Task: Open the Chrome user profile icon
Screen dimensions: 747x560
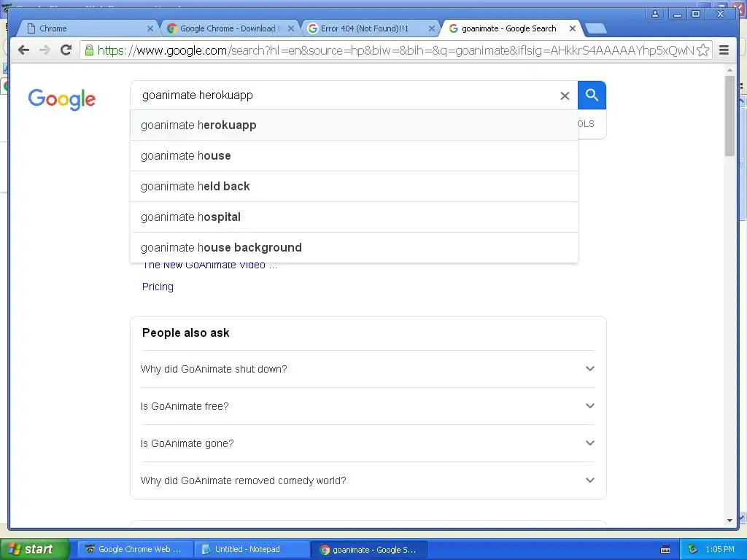Action: (655, 15)
